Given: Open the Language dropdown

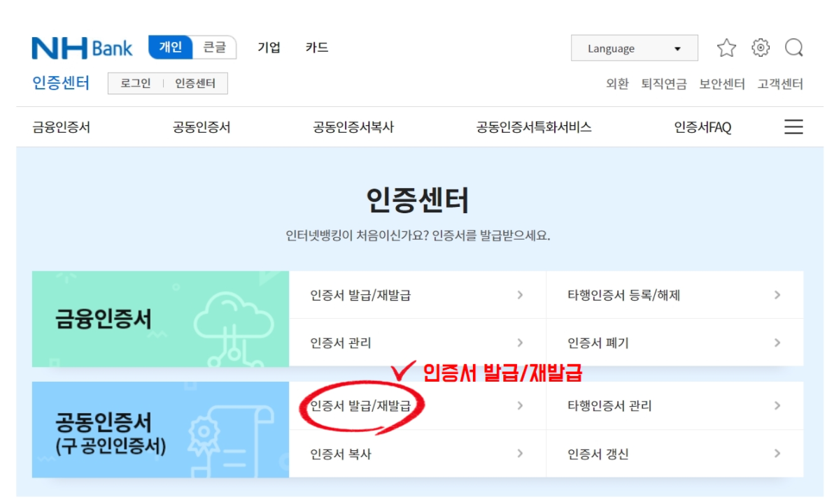Looking at the screenshot, I should pyautogui.click(x=634, y=48).
